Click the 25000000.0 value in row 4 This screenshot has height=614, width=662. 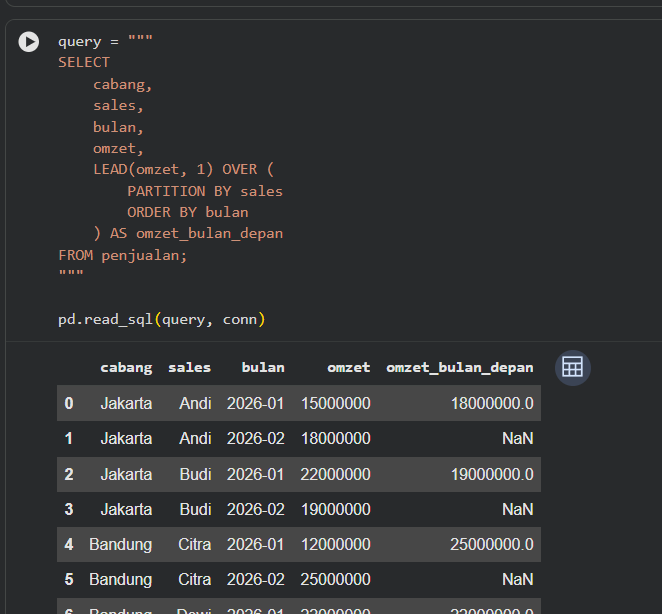(x=492, y=544)
